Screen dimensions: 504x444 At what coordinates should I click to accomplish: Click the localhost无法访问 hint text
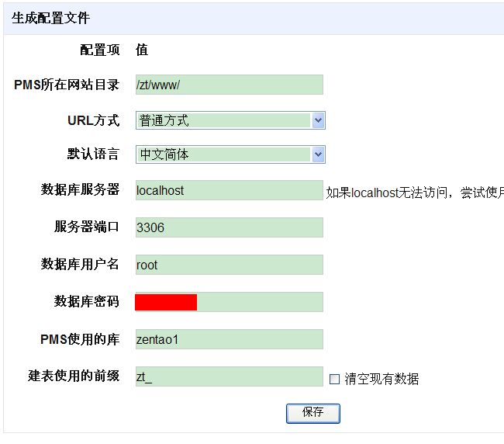[415, 193]
